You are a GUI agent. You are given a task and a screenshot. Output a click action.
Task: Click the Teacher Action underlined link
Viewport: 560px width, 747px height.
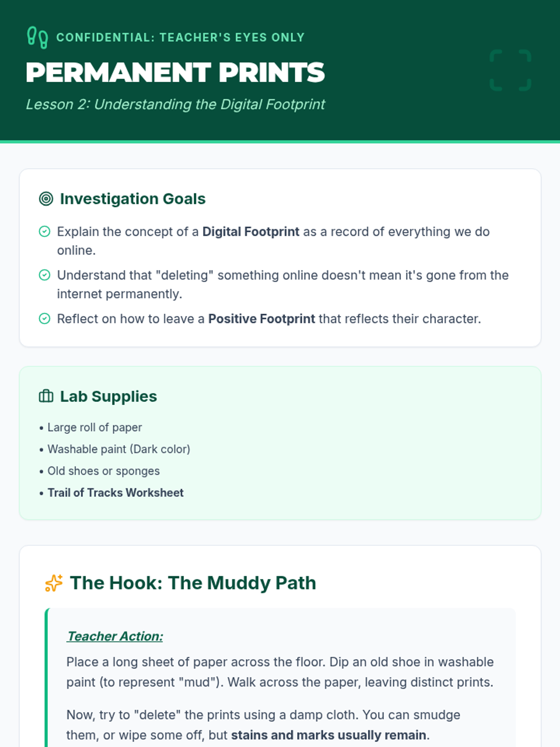click(x=115, y=636)
